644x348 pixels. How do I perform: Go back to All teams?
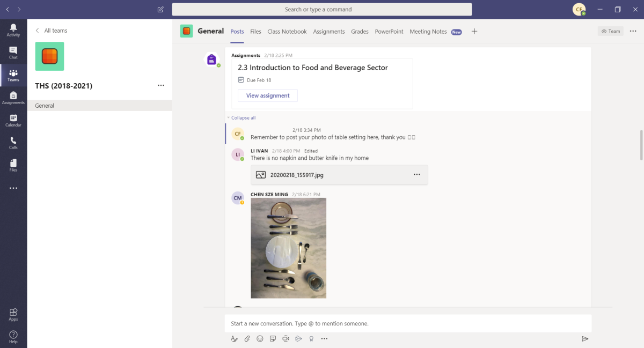point(52,31)
